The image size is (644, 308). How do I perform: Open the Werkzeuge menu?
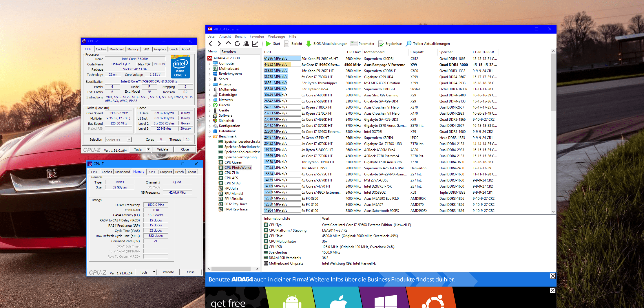276,36
